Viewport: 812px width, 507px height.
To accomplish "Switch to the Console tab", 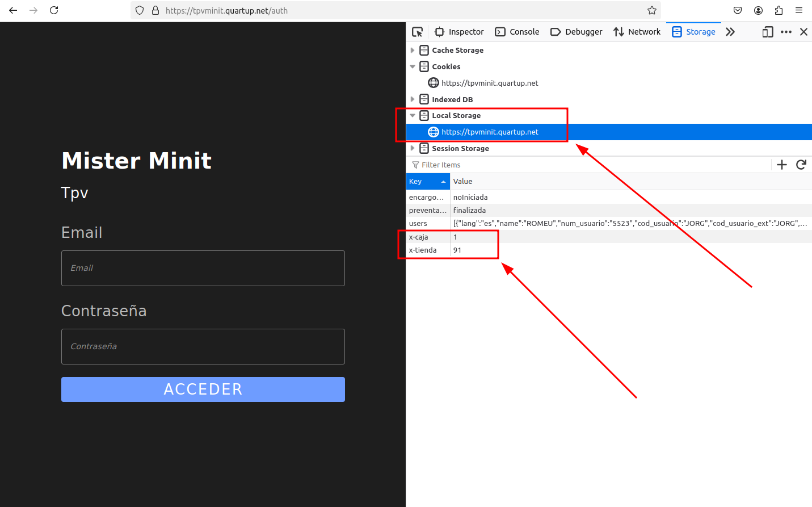I will pyautogui.click(x=517, y=32).
